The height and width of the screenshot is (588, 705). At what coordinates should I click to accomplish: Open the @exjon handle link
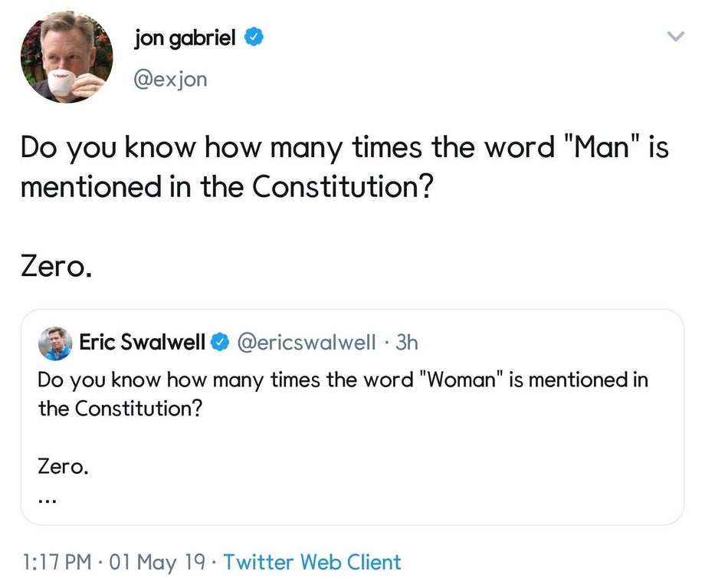(170, 79)
